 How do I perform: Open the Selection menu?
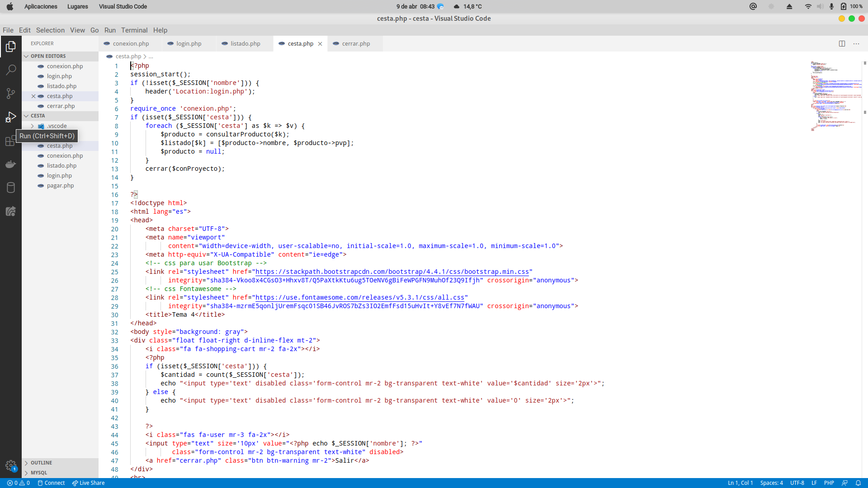point(50,30)
